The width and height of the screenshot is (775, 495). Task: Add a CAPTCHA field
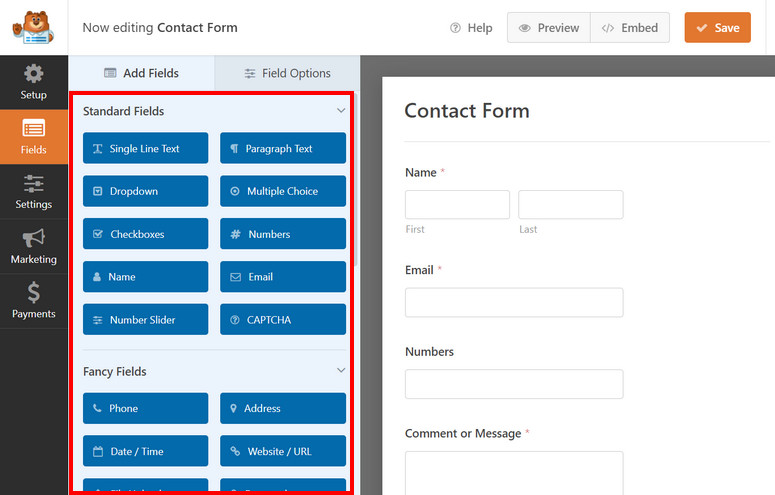coord(283,319)
